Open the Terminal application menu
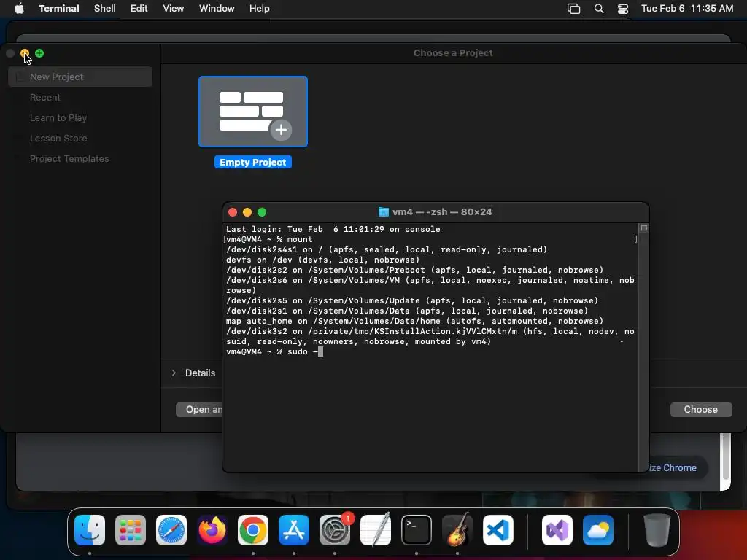Image resolution: width=747 pixels, height=560 pixels. (59, 8)
